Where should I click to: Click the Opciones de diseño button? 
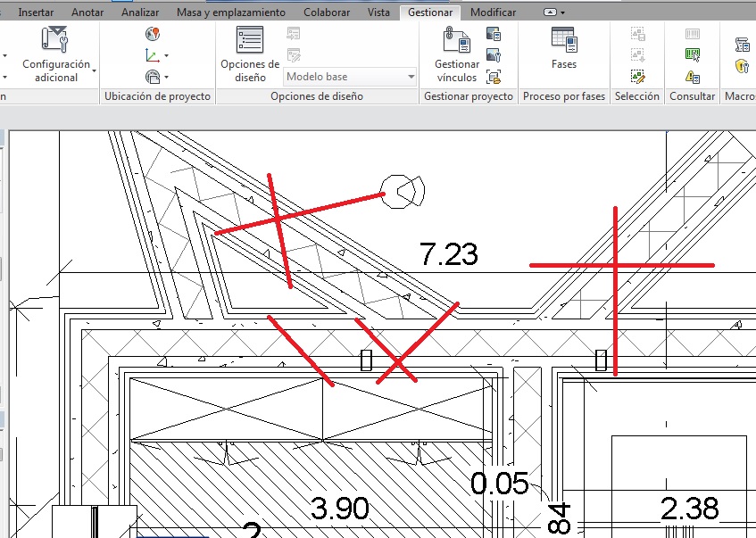250,54
